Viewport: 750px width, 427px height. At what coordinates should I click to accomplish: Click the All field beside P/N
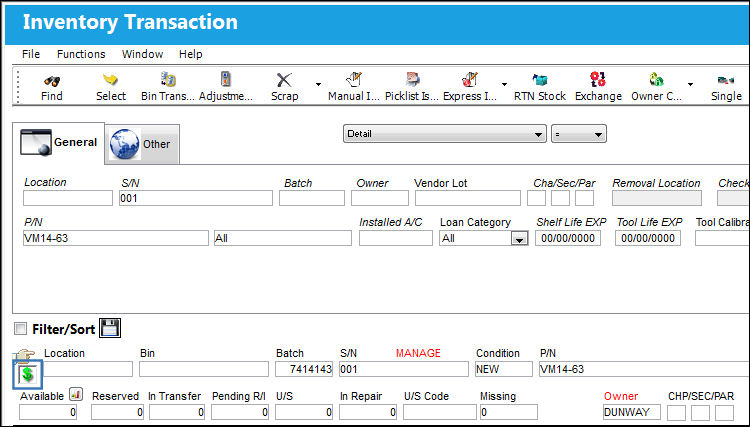[283, 238]
